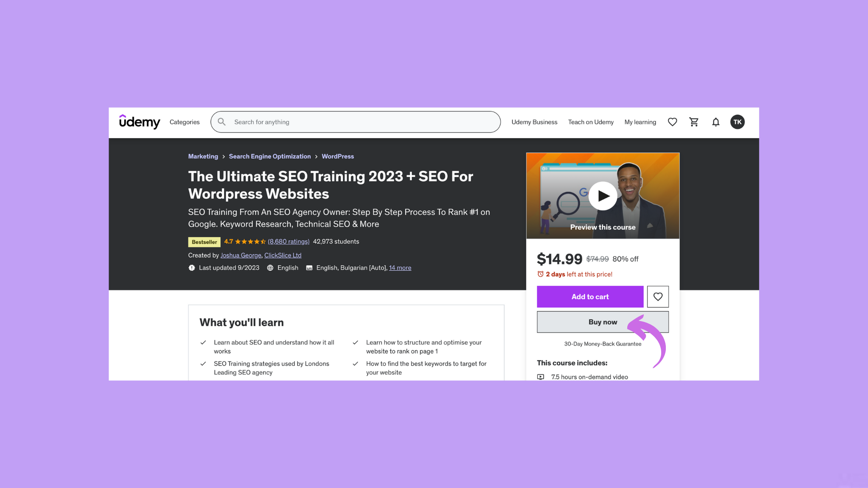Click the wishlist heart icon in navbar

[673, 122]
